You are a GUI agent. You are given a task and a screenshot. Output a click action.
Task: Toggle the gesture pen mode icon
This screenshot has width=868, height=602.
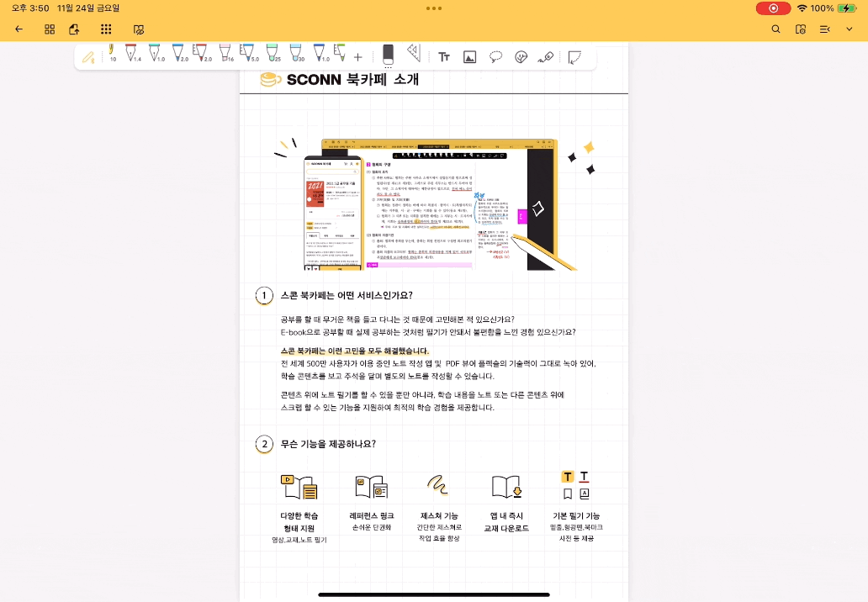click(88, 56)
